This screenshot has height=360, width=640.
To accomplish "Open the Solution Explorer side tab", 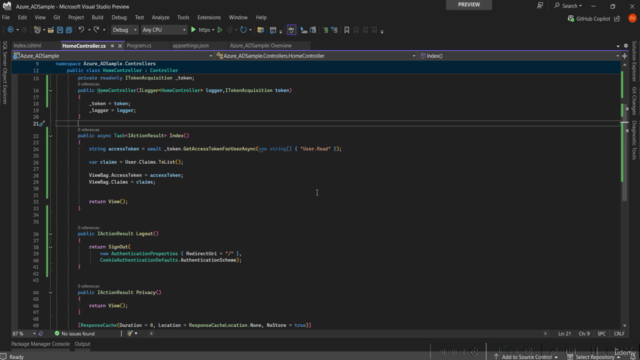I will (x=634, y=61).
